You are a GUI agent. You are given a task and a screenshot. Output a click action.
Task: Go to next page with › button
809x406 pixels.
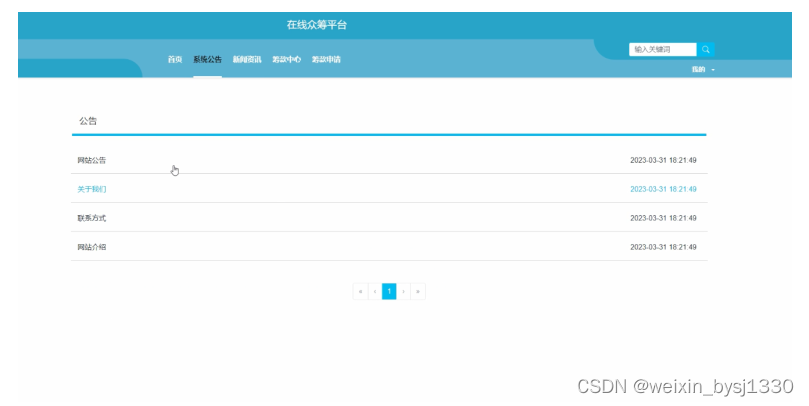[x=403, y=291]
